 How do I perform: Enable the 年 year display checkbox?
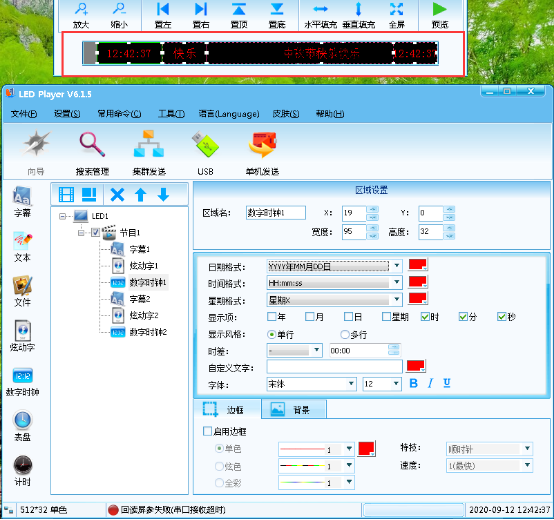pos(271,317)
